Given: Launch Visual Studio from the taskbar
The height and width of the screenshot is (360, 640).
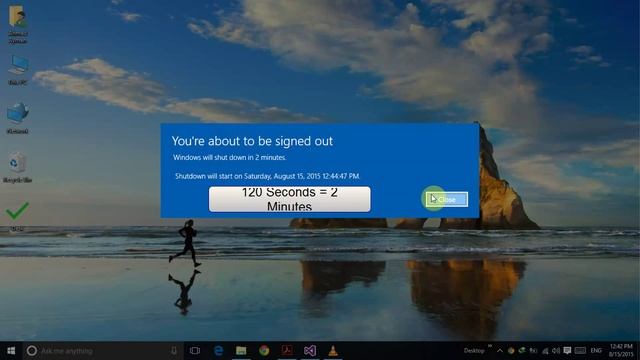Looking at the screenshot, I should pyautogui.click(x=310, y=351).
